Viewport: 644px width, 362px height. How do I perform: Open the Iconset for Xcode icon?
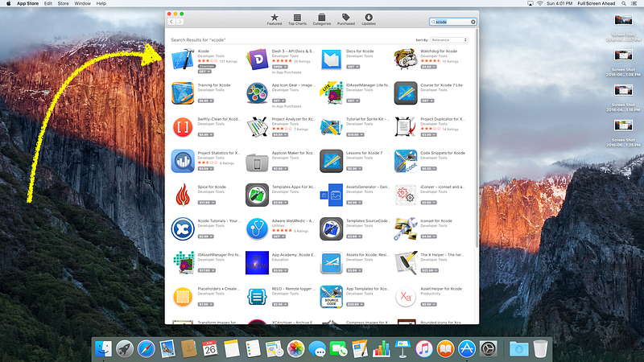pos(406,229)
